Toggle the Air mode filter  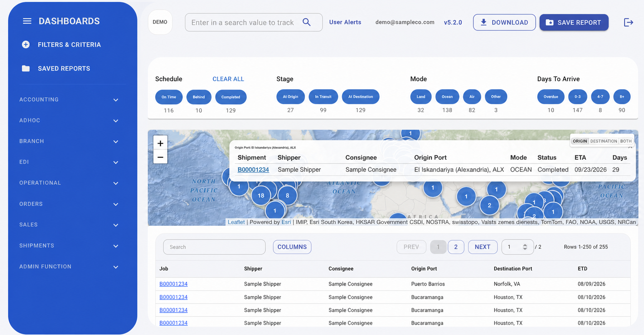[472, 97]
